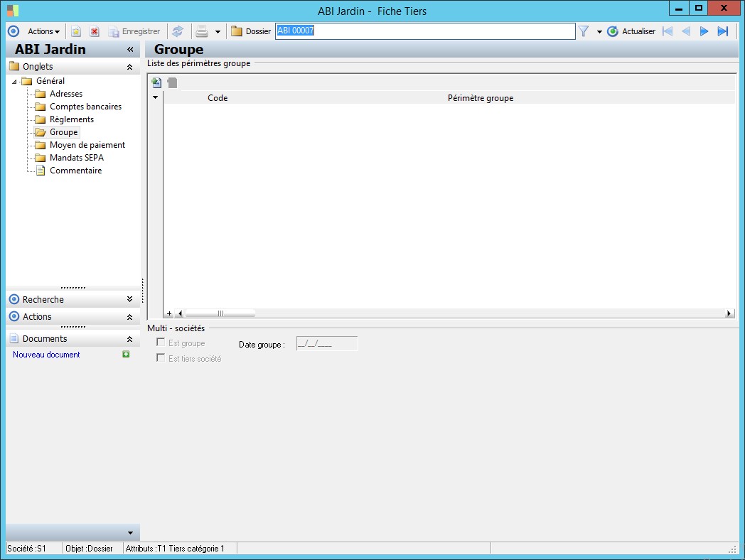This screenshot has height=560, width=745.
Task: Click Attributs :T1 Tiers catégorie 1 status
Action: click(174, 549)
